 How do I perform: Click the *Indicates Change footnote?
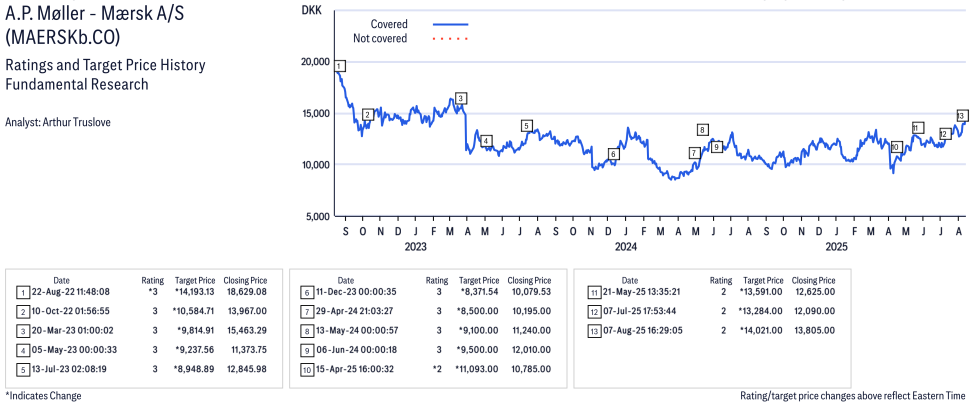pos(43,396)
